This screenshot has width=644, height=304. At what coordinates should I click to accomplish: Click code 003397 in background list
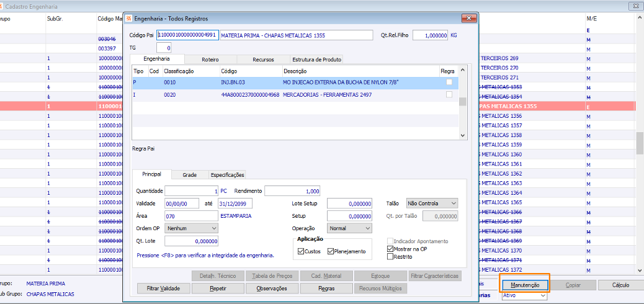click(x=107, y=48)
